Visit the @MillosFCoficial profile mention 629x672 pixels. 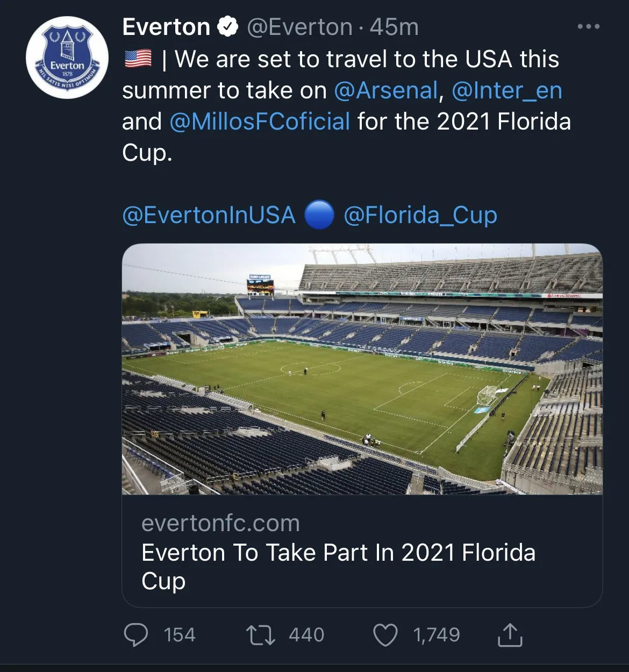tap(260, 121)
